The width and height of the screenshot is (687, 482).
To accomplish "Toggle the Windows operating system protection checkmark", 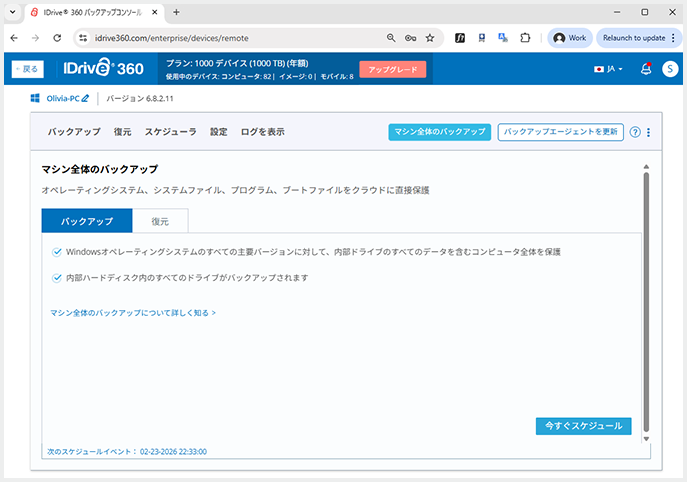I will pyautogui.click(x=57, y=251).
